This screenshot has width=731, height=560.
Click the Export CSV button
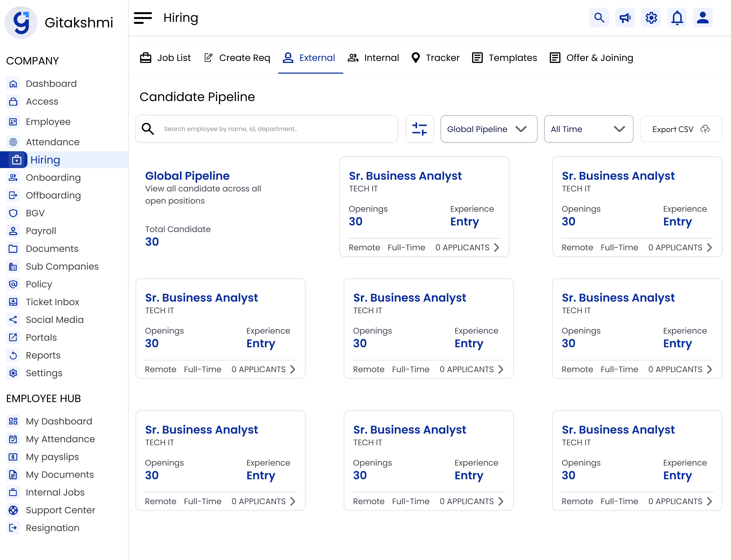click(681, 129)
